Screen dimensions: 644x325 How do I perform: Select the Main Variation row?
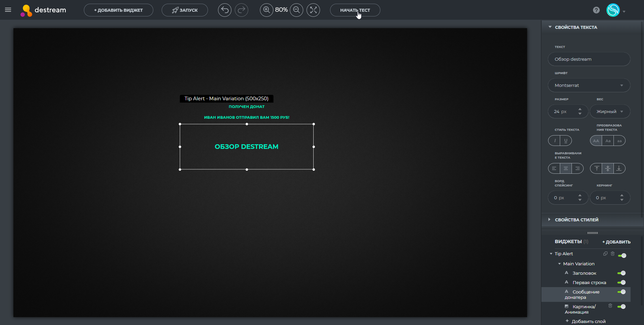(579, 264)
